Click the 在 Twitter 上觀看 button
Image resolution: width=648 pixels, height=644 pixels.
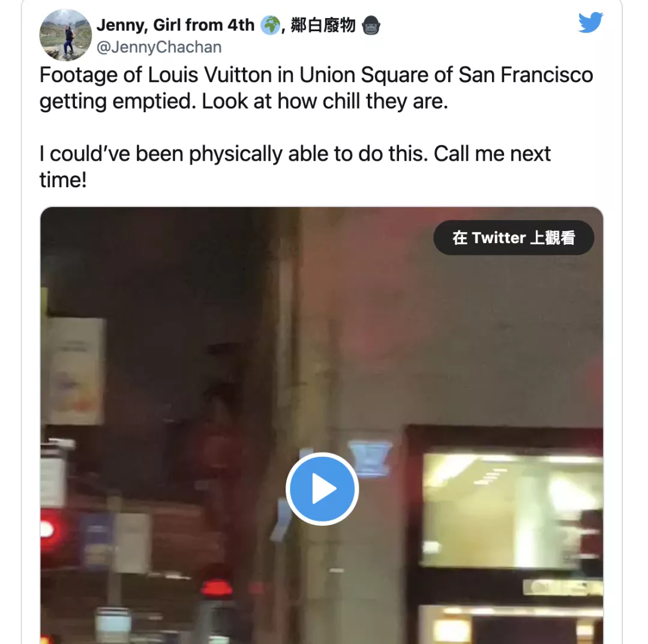513,238
